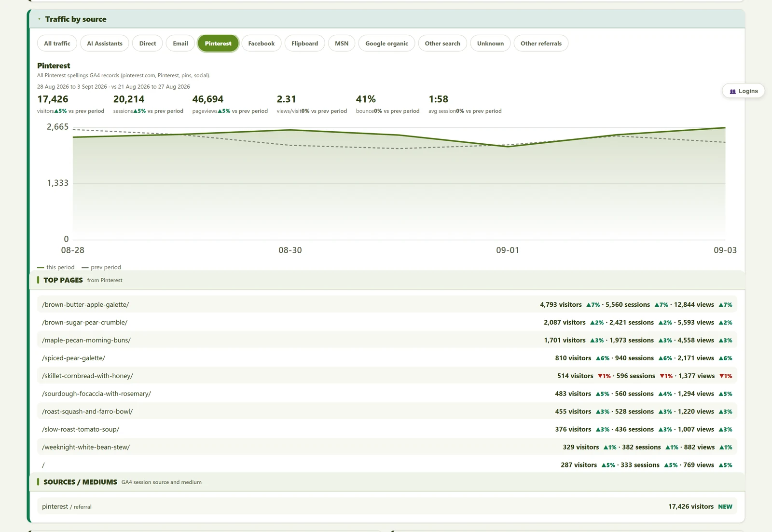Open /brown-sugar-pear-crumble/ page row

(387, 323)
